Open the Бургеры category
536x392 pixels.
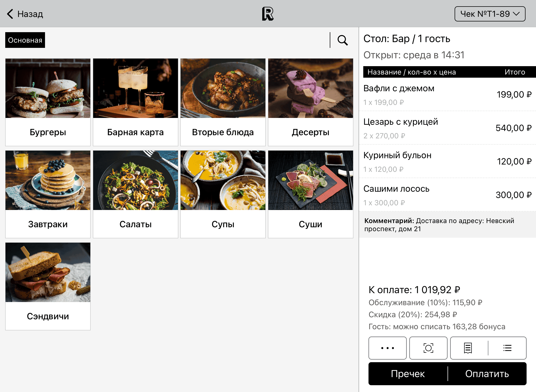point(48,102)
